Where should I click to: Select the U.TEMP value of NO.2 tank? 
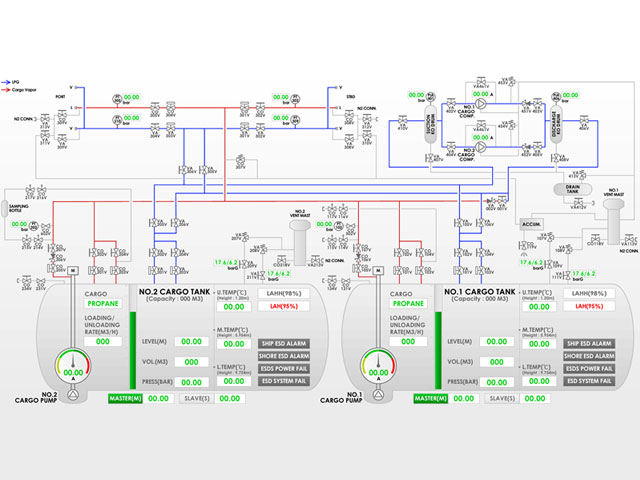pyautogui.click(x=234, y=307)
